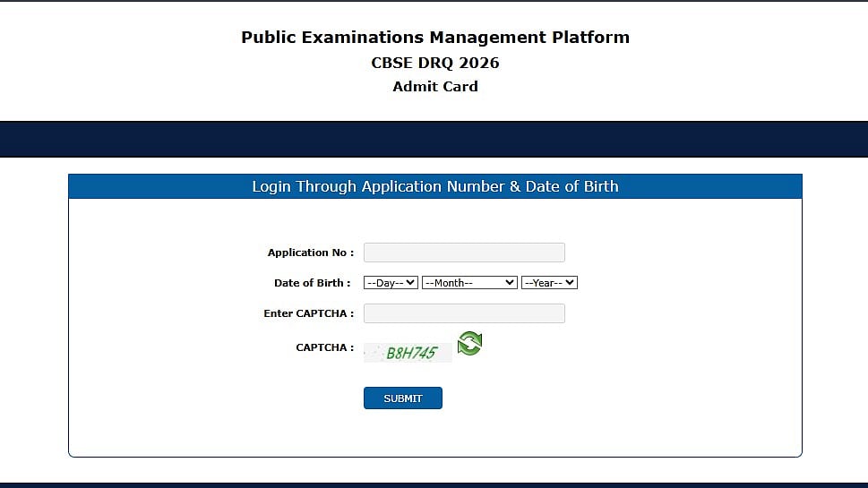Click the dark footer bar at bottom
Image resolution: width=868 pixels, height=488 pixels.
(x=434, y=484)
